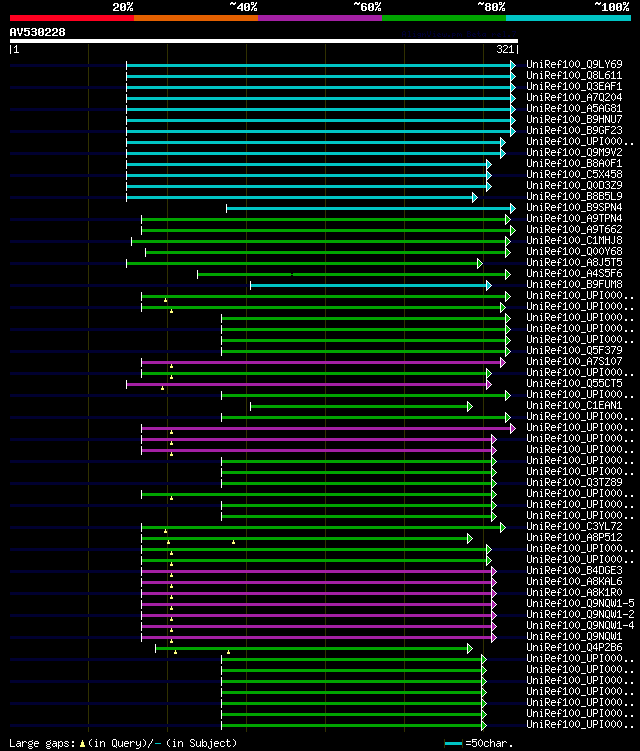This screenshot has height=751, width=640.
Task: Click the cyan alignment bar for Q9LY69
Action: point(319,66)
